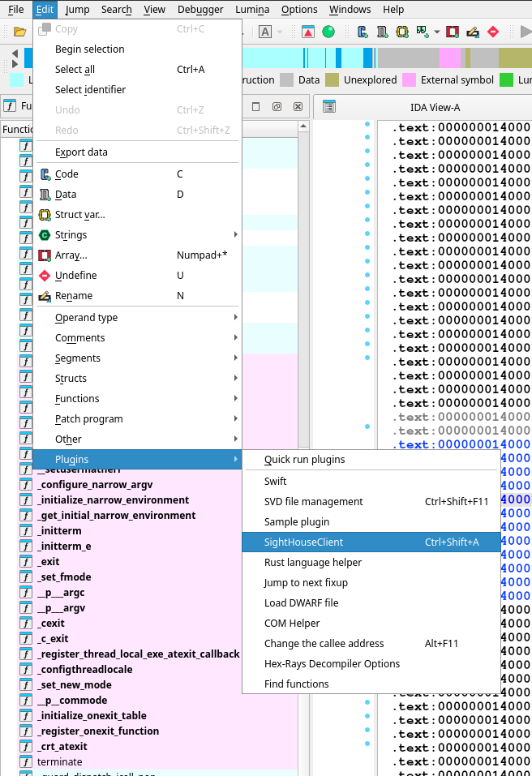Click the Struct var toolbar icon
532x776 pixels.
pyautogui.click(x=402, y=32)
